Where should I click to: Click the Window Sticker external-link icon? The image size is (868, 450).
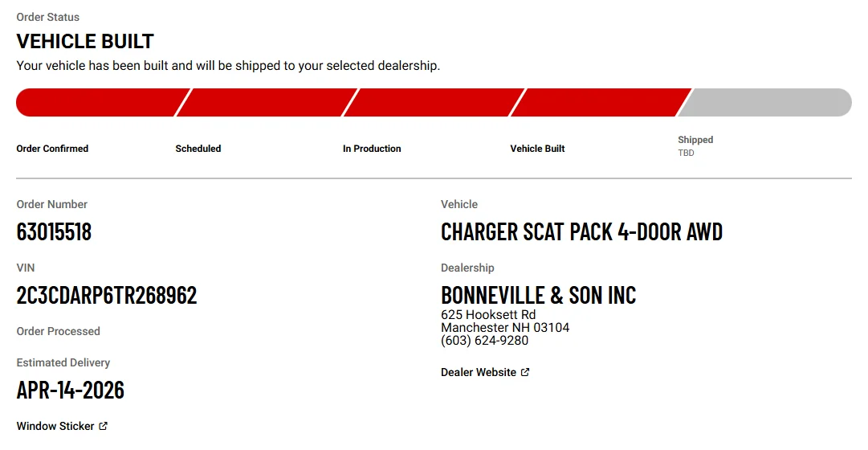103,427
